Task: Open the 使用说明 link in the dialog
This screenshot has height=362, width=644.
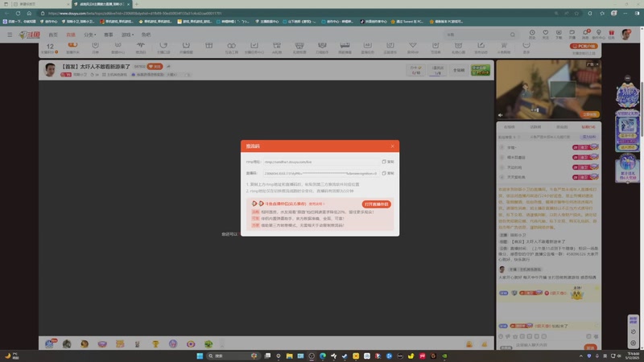Action: (316, 204)
